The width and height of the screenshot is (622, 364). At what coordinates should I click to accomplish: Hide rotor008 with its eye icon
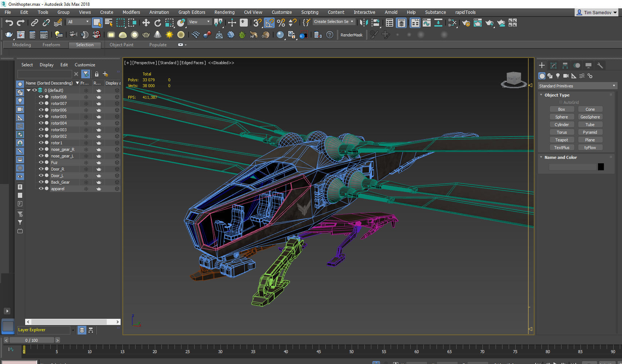pos(41,97)
